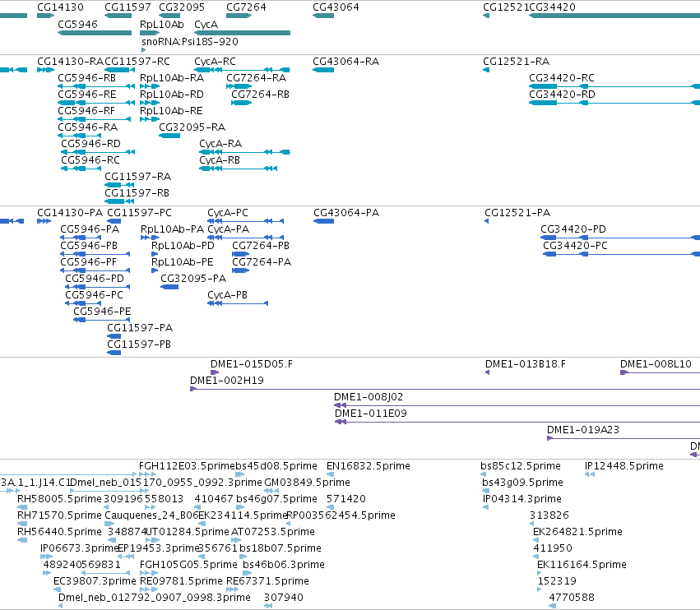Click EST EN16832.5prime
The width and height of the screenshot is (700, 610).
pyautogui.click(x=369, y=466)
